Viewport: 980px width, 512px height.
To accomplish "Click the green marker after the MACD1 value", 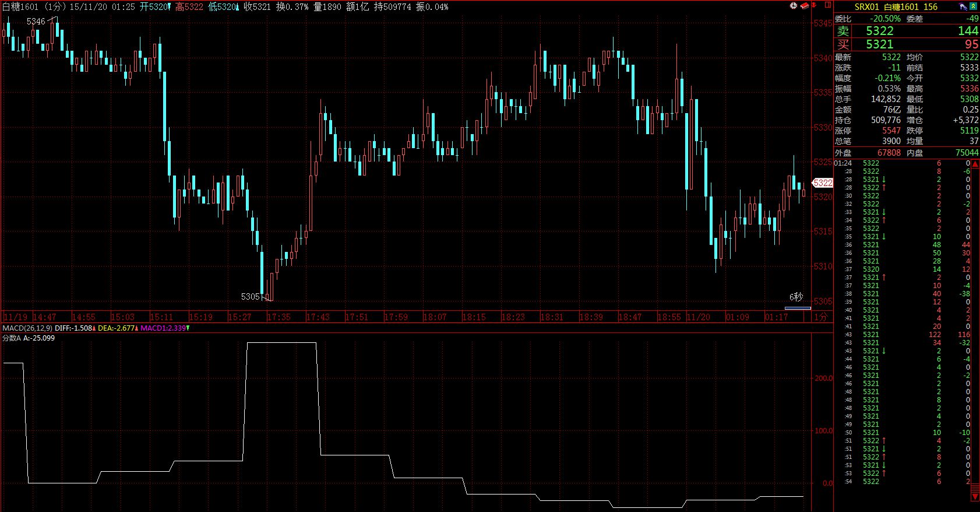I will 188,328.
